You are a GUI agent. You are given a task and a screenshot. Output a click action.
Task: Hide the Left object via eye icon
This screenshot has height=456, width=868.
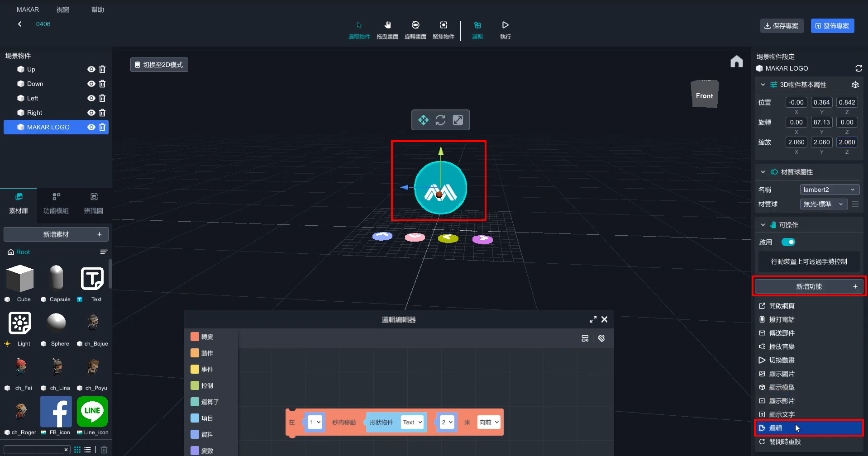tap(91, 98)
